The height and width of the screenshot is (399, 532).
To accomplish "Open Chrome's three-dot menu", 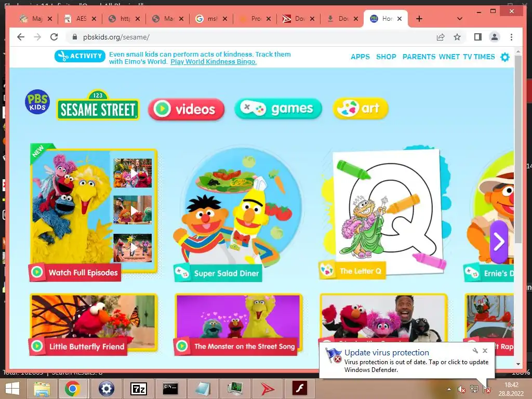I will [x=511, y=37].
